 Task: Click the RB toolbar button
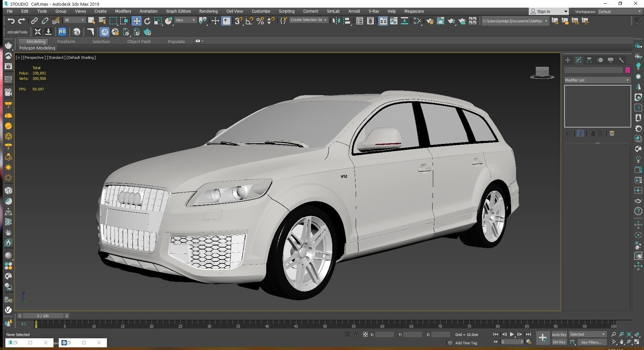point(62,32)
